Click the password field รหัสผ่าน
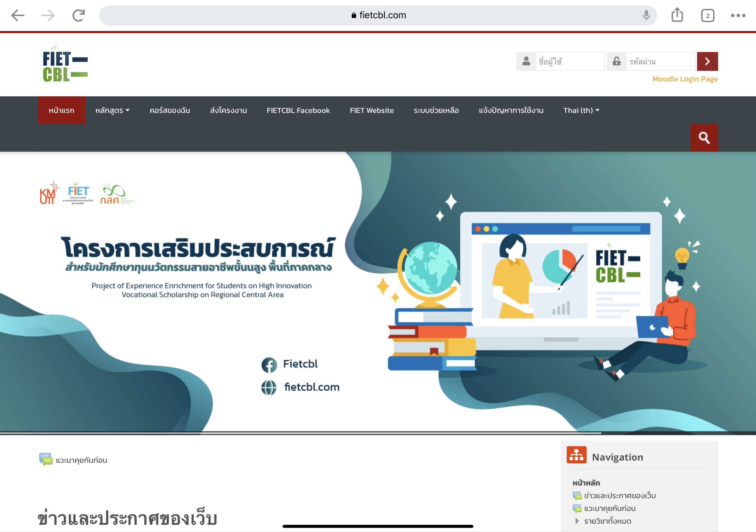 tap(661, 61)
